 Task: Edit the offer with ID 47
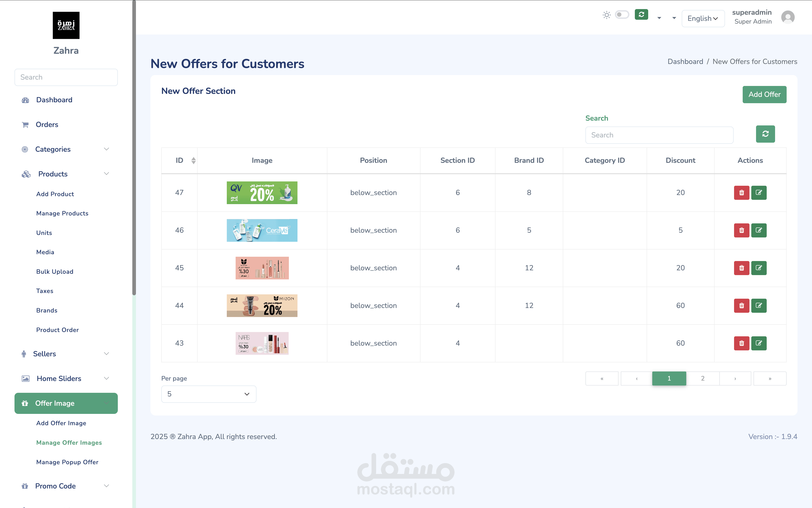pyautogui.click(x=759, y=193)
